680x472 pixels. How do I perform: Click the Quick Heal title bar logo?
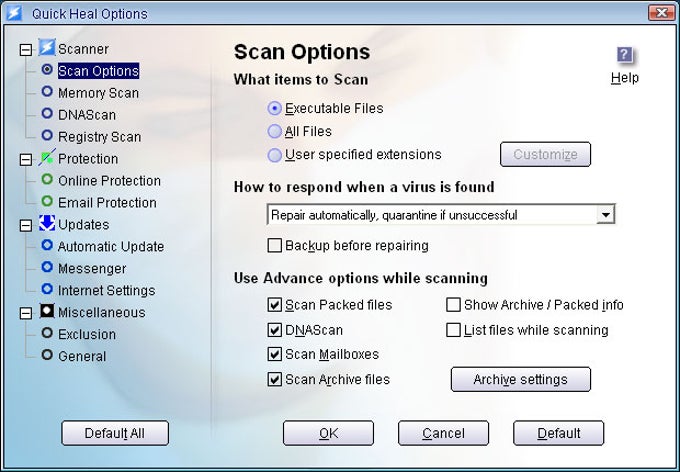coord(13,13)
